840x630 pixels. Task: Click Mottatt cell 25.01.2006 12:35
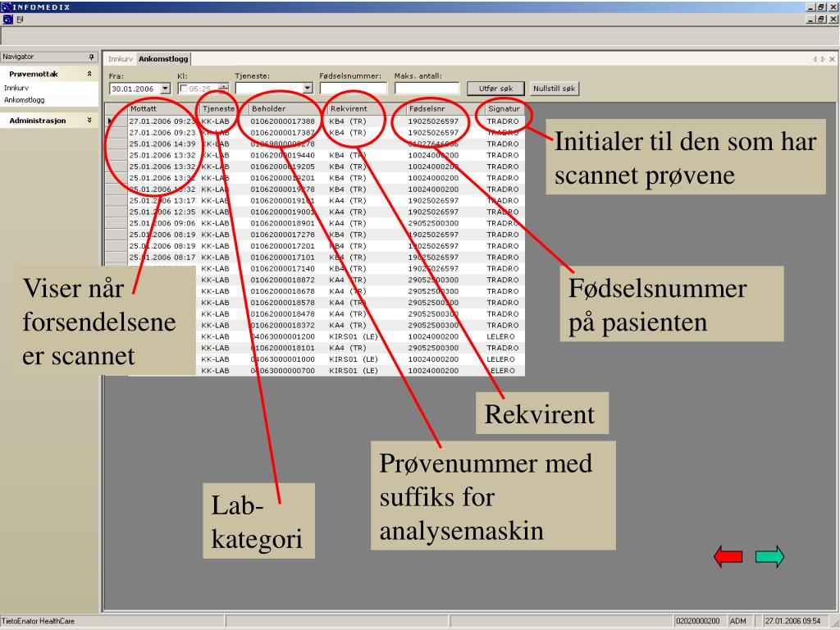tap(162, 212)
